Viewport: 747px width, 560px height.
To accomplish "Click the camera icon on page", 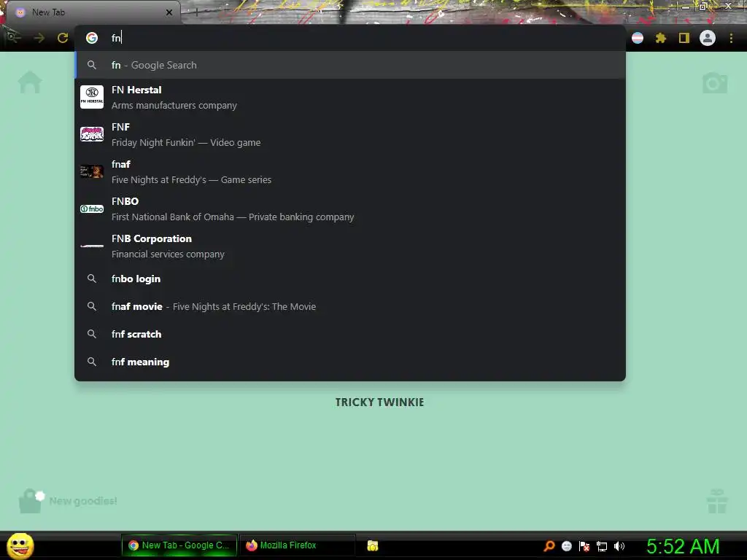I will pos(715,83).
